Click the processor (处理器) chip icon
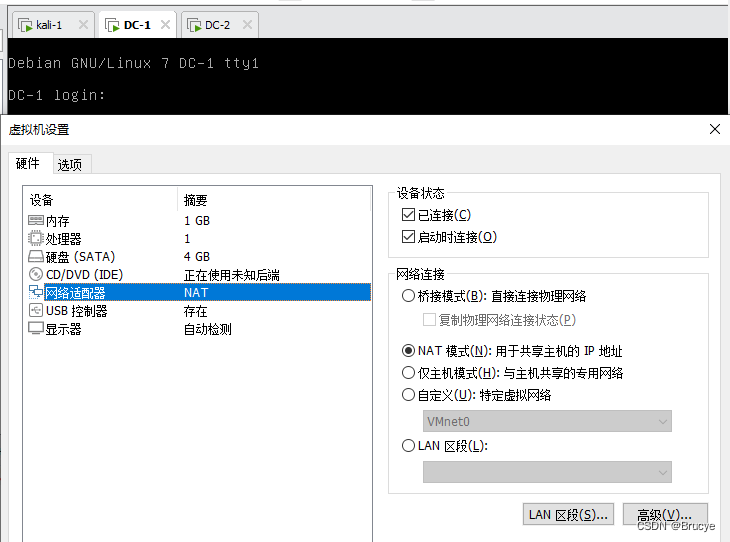This screenshot has height=542, width=730. pyautogui.click(x=36, y=238)
